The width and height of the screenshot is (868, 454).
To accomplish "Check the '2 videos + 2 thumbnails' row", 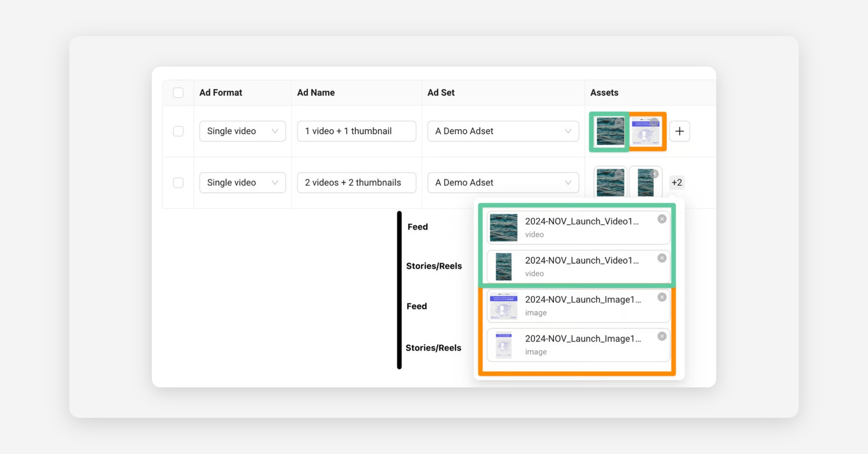I will (x=178, y=182).
